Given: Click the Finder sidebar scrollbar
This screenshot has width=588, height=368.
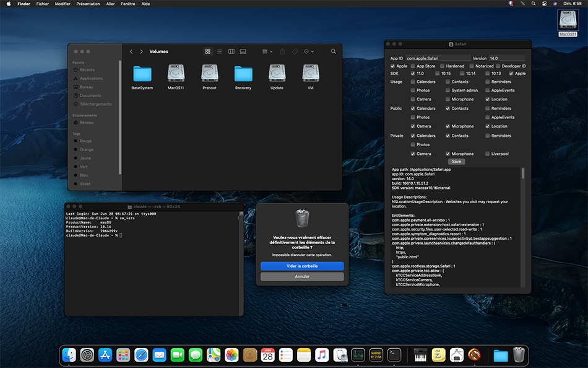Looking at the screenshot, I should click(x=120, y=117).
